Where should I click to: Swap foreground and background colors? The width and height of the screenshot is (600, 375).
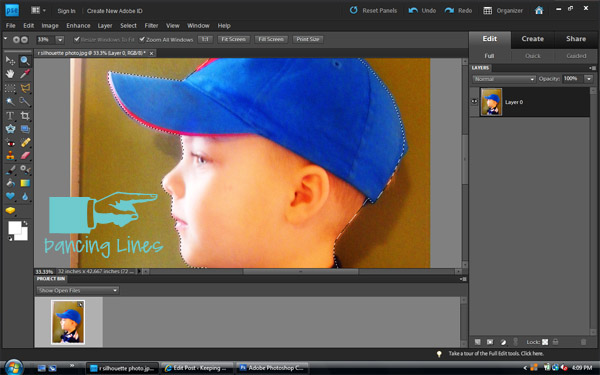click(26, 223)
